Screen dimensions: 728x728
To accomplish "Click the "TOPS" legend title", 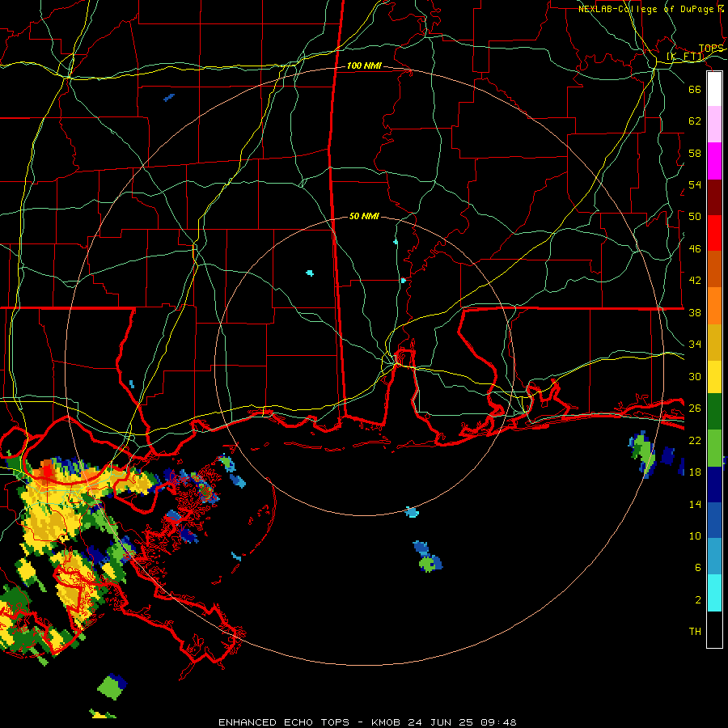I will point(711,49).
